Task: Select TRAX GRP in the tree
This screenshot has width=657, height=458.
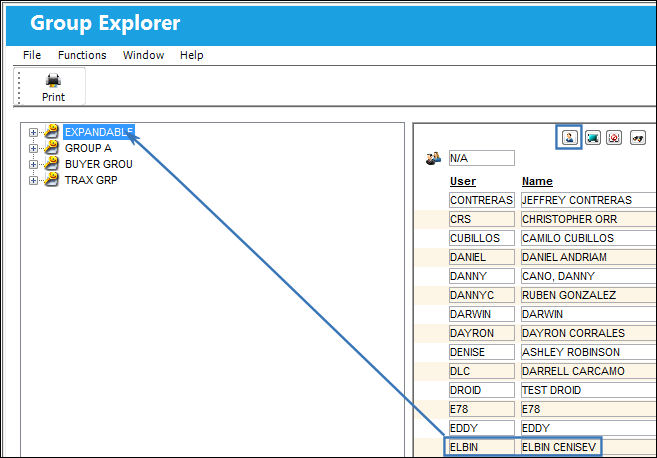Action: pos(91,180)
